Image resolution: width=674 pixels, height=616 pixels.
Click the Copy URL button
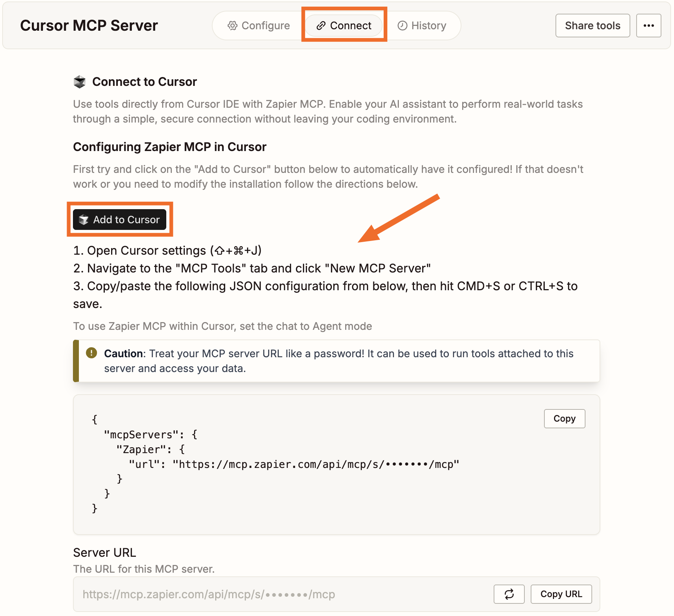tap(561, 594)
